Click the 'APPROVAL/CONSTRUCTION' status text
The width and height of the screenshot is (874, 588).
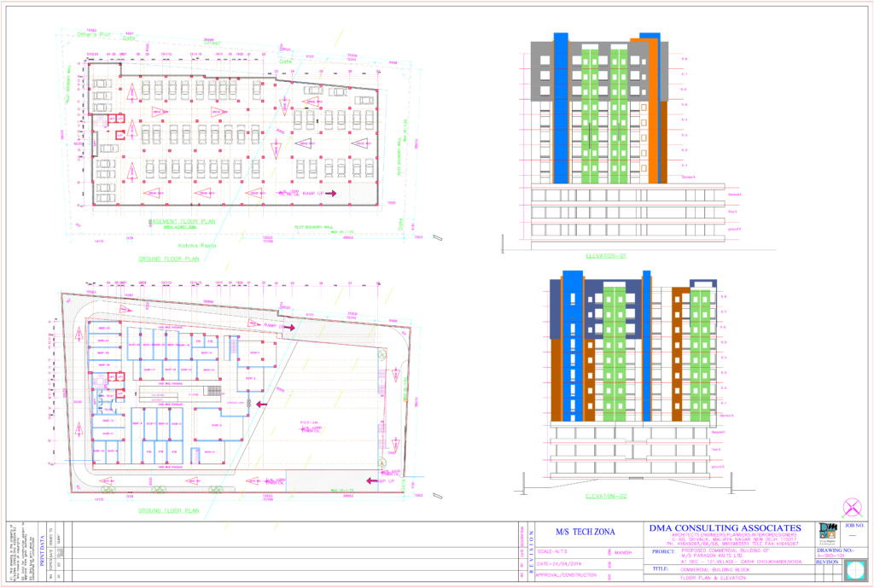[x=566, y=575]
